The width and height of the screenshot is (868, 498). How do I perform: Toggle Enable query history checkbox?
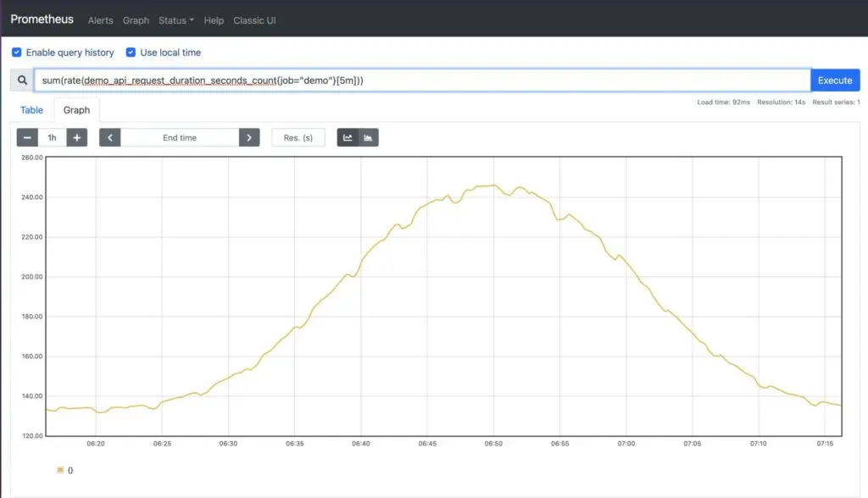point(17,52)
